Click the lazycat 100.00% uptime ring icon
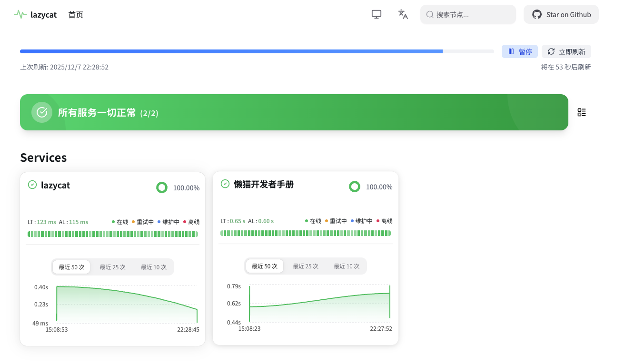 pyautogui.click(x=162, y=187)
